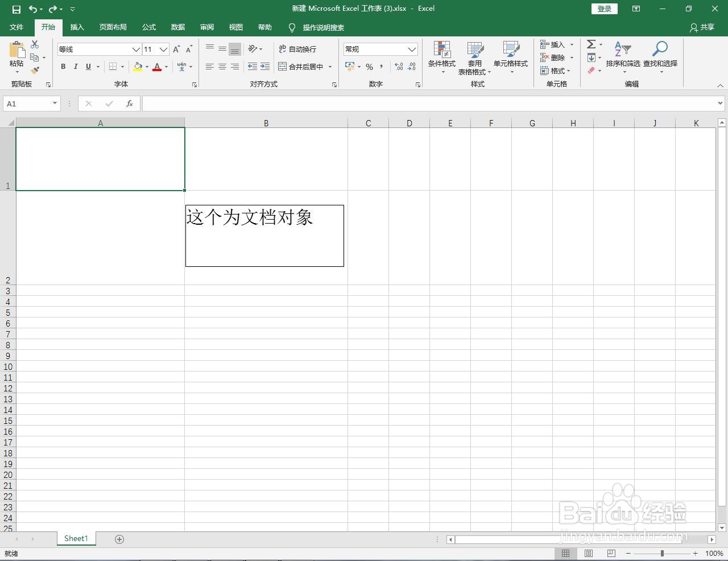Open 查找和选择 find and select
The width and height of the screenshot is (728, 561).
(x=660, y=57)
